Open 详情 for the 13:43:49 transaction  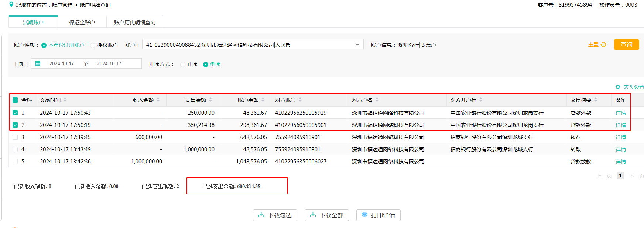click(x=621, y=149)
